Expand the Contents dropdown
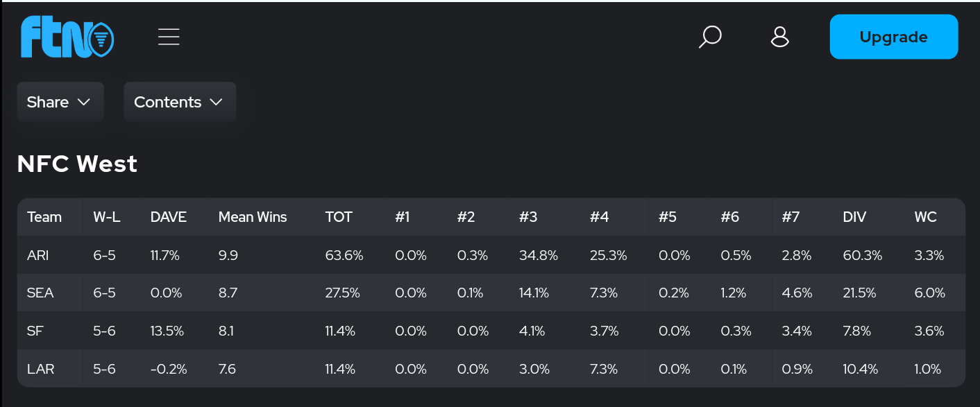The height and width of the screenshot is (407, 980). point(180,102)
